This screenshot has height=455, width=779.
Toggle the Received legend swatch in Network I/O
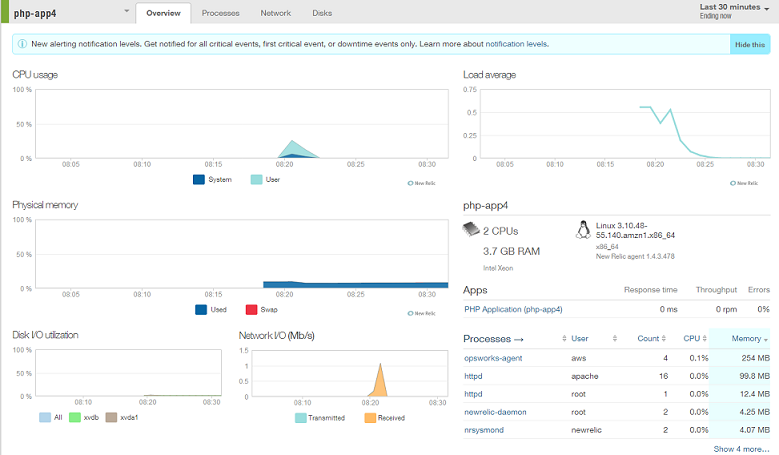click(370, 418)
